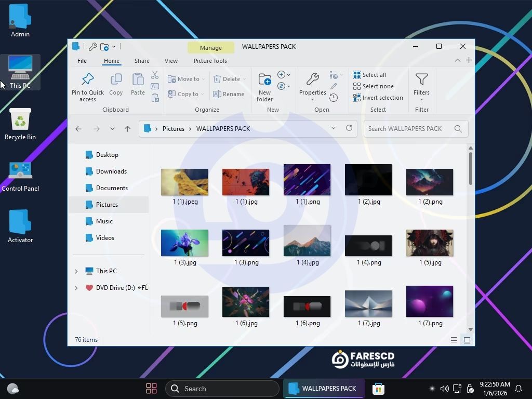
Task: Click the Cut scissors icon
Action: coord(155,75)
